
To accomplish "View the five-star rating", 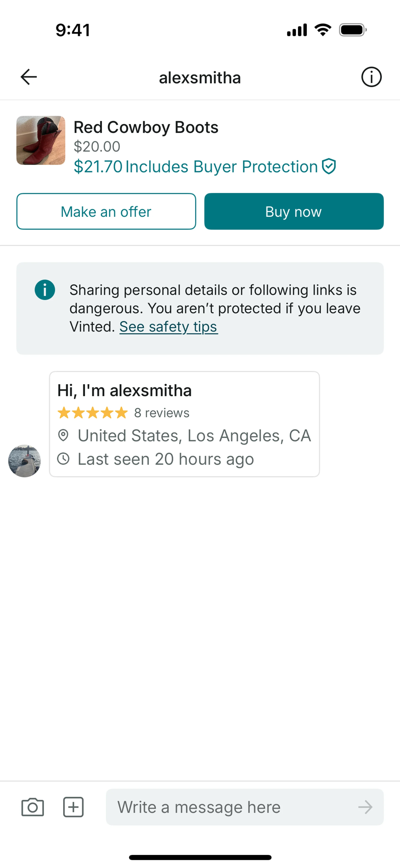I will tap(92, 413).
